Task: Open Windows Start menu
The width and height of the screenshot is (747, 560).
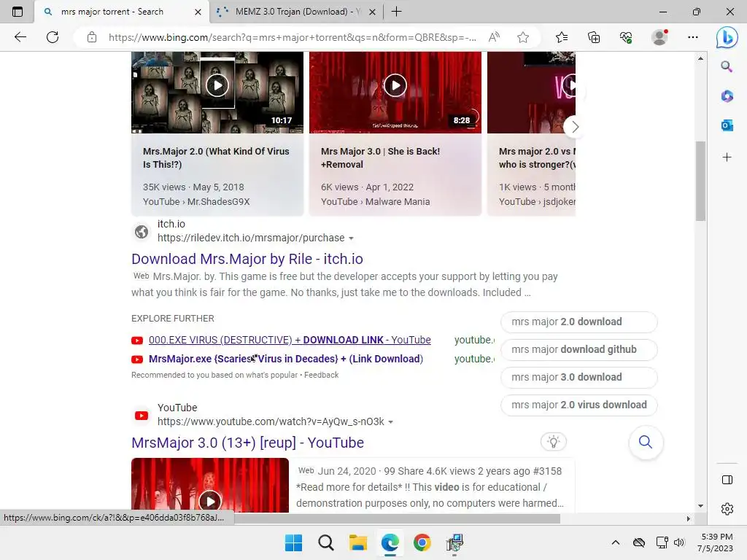Action: pyautogui.click(x=293, y=542)
